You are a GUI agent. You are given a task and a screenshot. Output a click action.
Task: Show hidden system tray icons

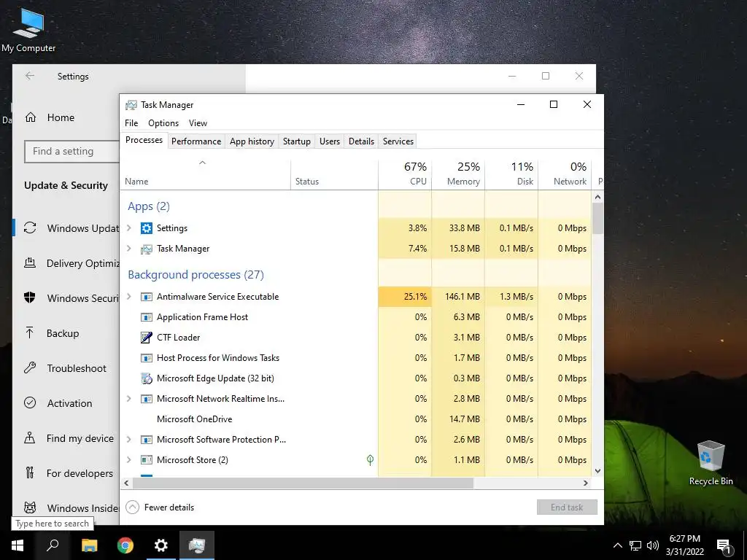[x=617, y=545]
